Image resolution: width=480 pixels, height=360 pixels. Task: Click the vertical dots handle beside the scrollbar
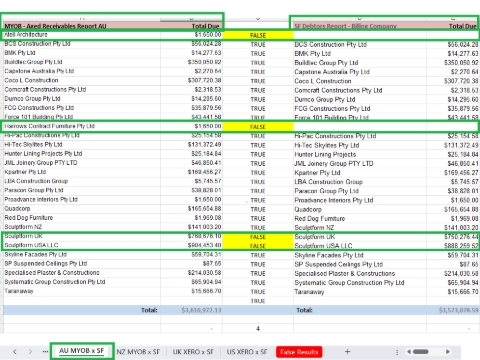tap(397, 352)
